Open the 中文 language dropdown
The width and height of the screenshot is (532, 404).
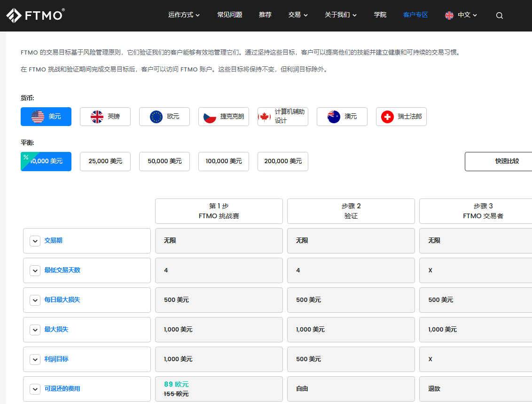pos(467,15)
